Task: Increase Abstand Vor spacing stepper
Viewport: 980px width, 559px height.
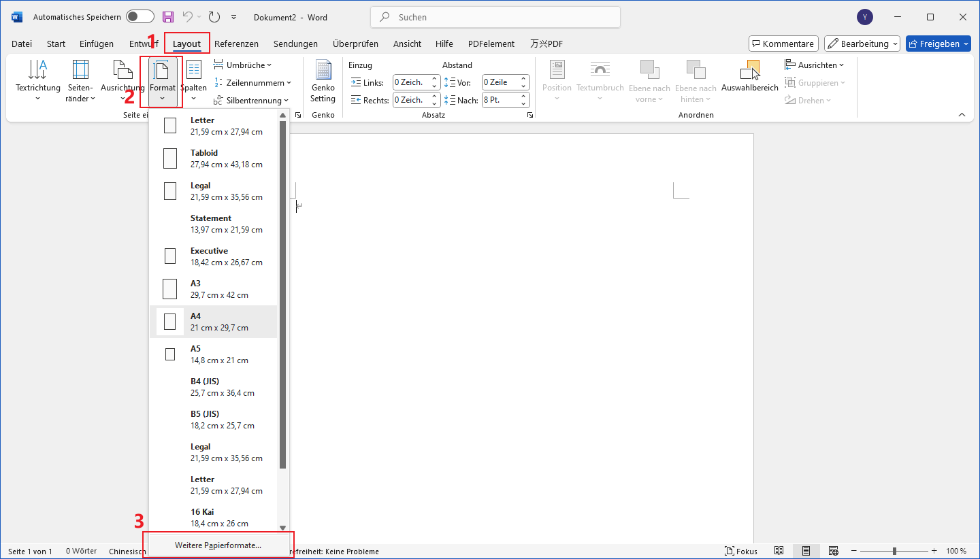Action: click(523, 79)
